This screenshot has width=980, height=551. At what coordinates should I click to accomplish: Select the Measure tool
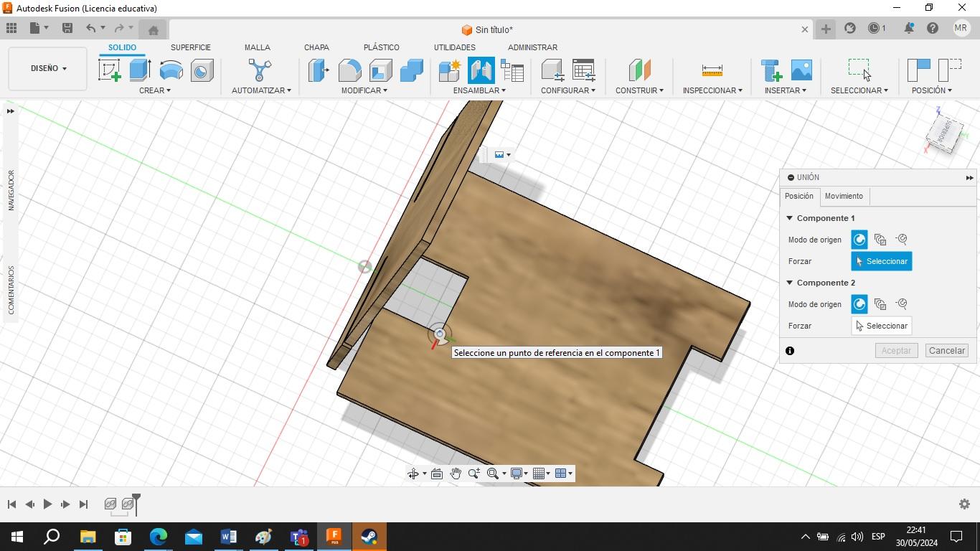coord(712,70)
